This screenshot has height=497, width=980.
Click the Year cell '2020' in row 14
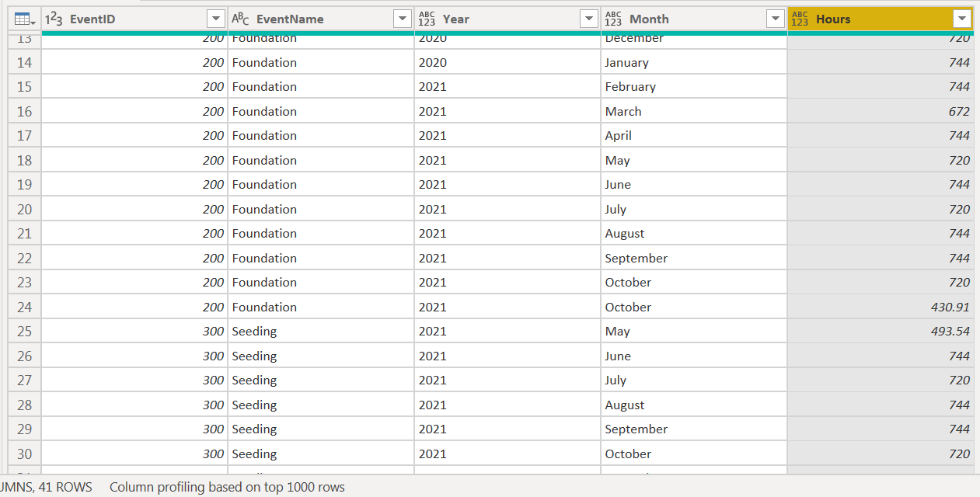(x=507, y=62)
